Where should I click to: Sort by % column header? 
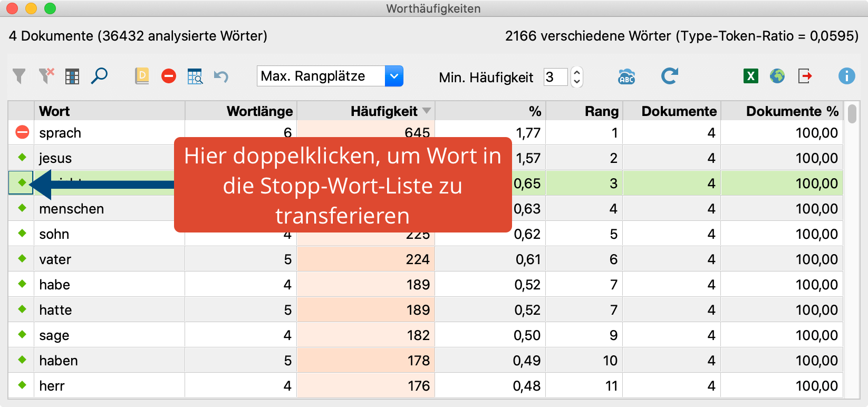(x=490, y=111)
